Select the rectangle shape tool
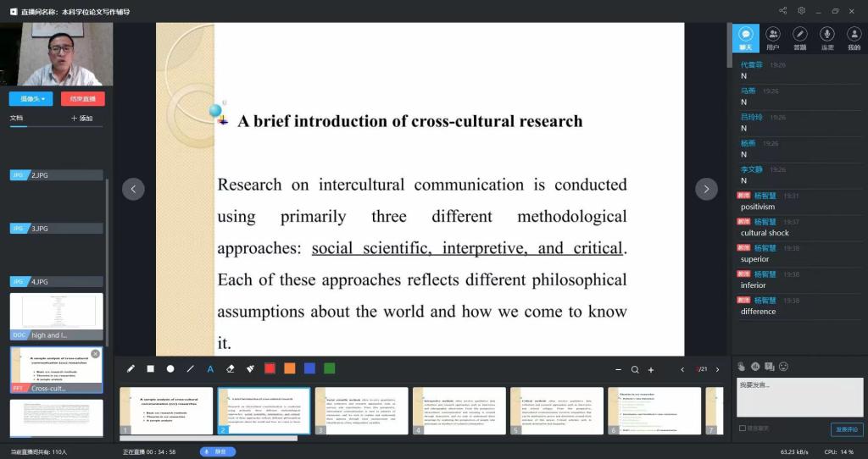Image resolution: width=868 pixels, height=459 pixels. [x=151, y=368]
